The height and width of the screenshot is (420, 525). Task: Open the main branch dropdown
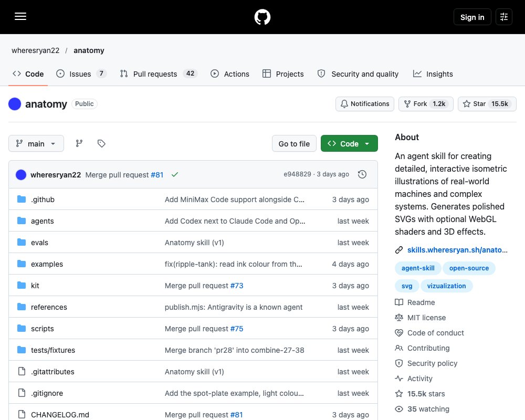[36, 143]
